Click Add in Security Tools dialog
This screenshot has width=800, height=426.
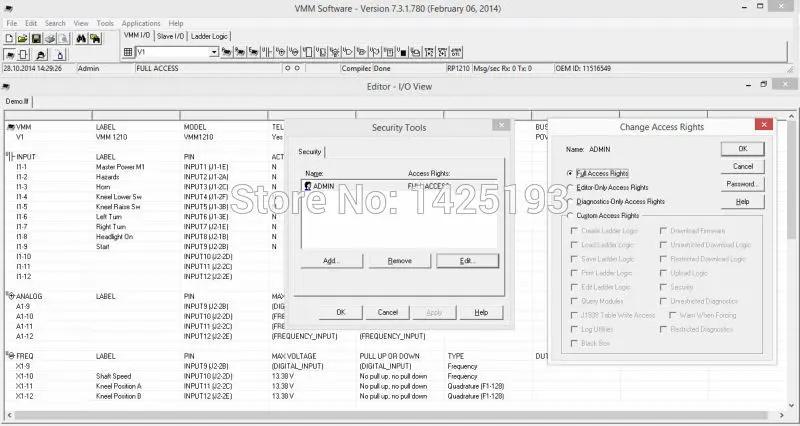(332, 261)
